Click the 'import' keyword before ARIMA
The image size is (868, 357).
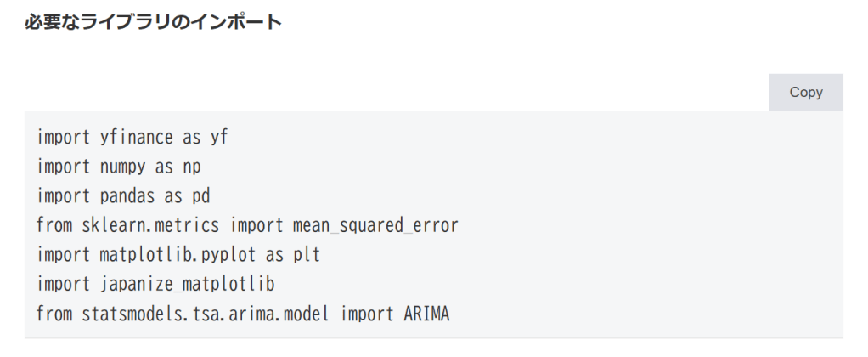(x=368, y=314)
